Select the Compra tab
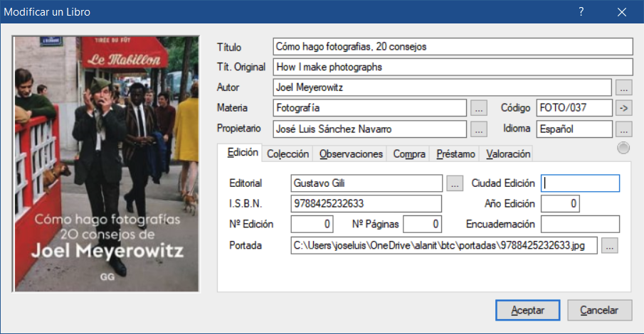644x334 pixels. pyautogui.click(x=409, y=153)
